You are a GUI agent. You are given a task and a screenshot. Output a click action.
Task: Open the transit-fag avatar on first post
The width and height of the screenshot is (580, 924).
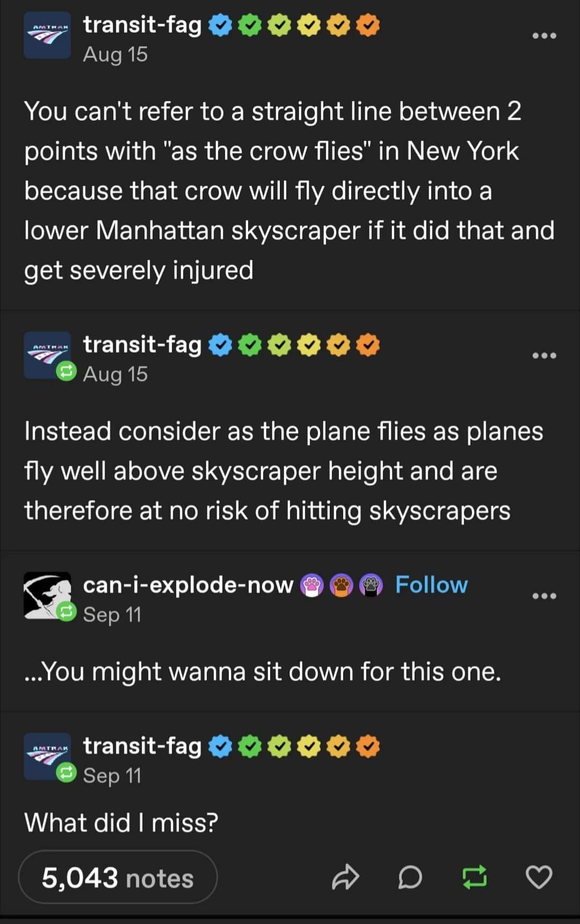(x=47, y=35)
